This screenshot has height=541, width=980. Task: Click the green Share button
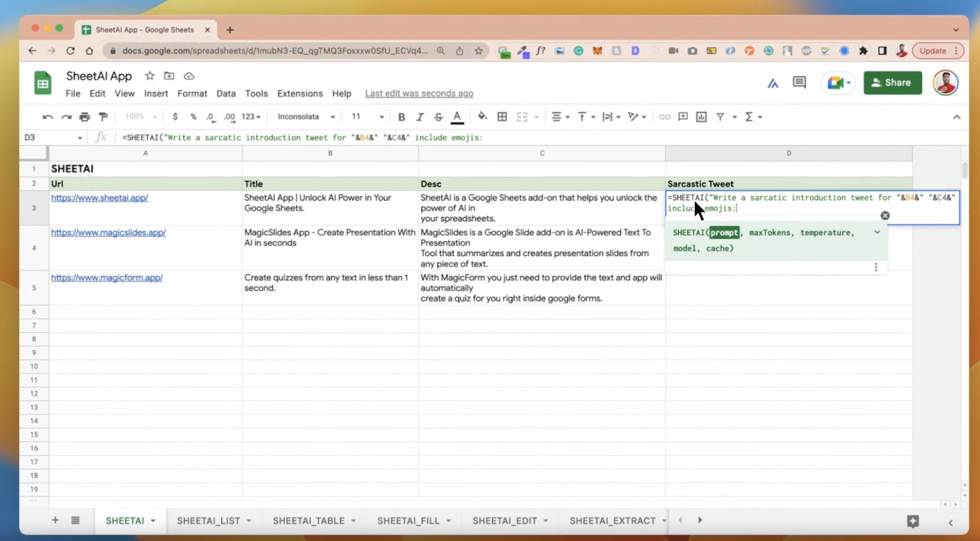[x=892, y=83]
